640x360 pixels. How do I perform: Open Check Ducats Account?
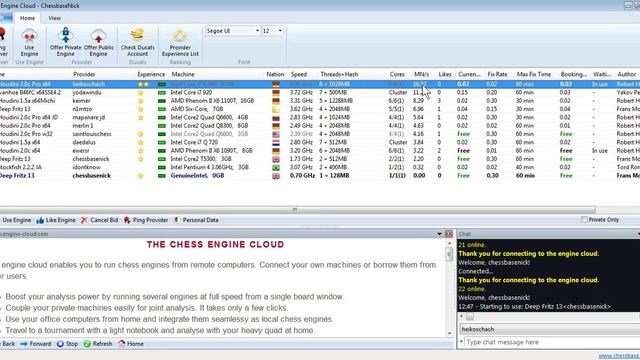click(138, 42)
